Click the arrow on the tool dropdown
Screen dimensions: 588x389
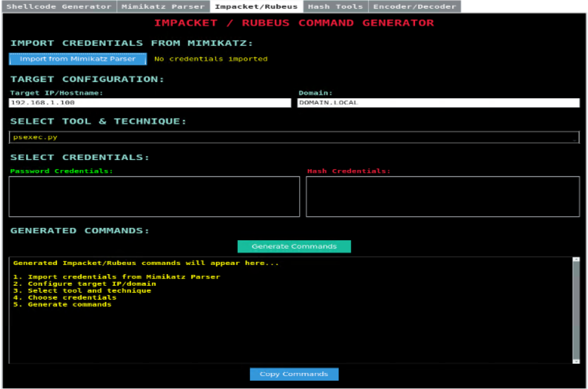(x=574, y=138)
